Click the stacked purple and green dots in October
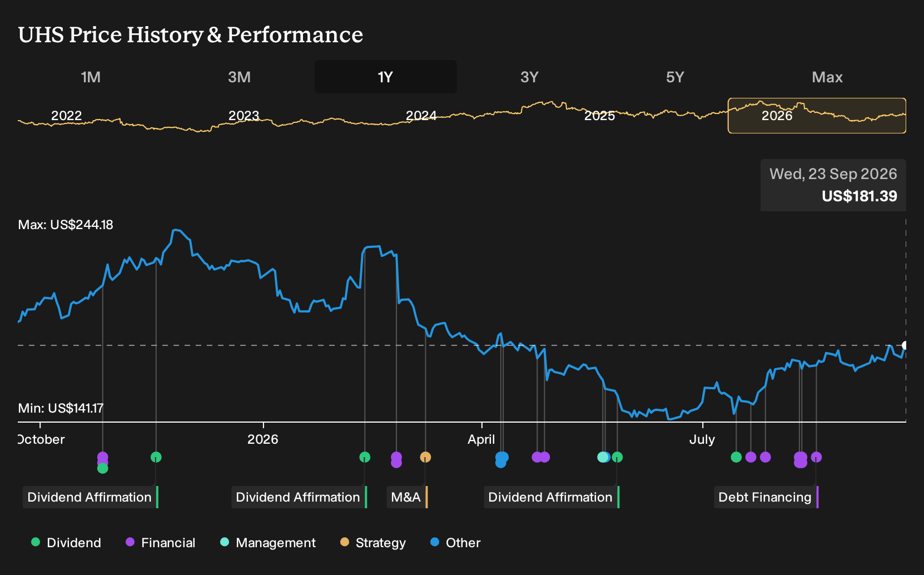The width and height of the screenshot is (924, 575). (x=102, y=463)
